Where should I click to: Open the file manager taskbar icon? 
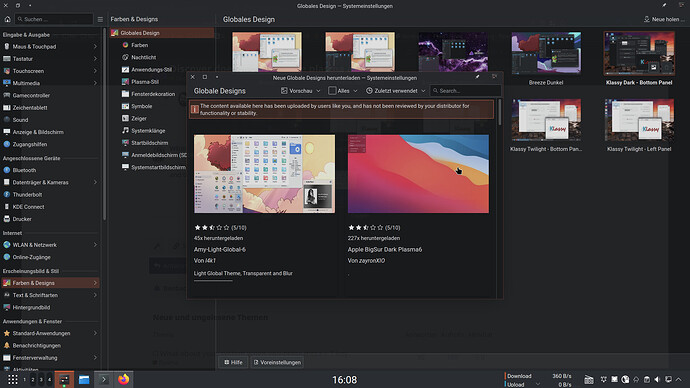[x=84, y=379]
